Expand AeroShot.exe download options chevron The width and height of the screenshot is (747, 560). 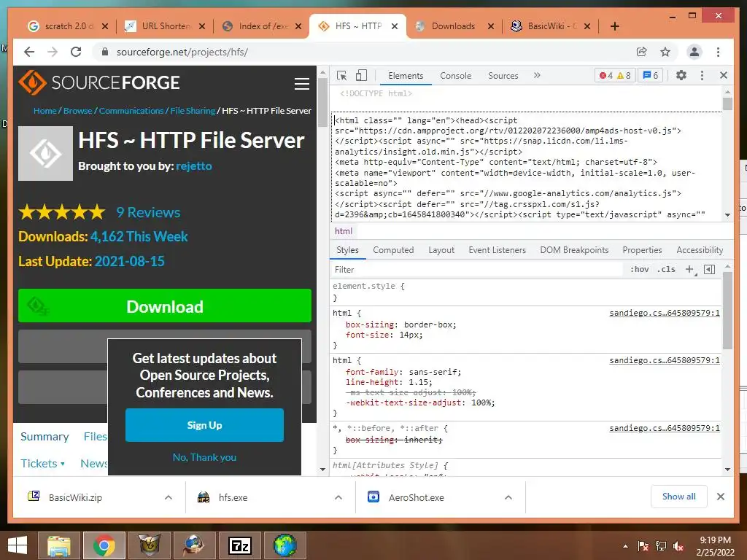(x=508, y=497)
